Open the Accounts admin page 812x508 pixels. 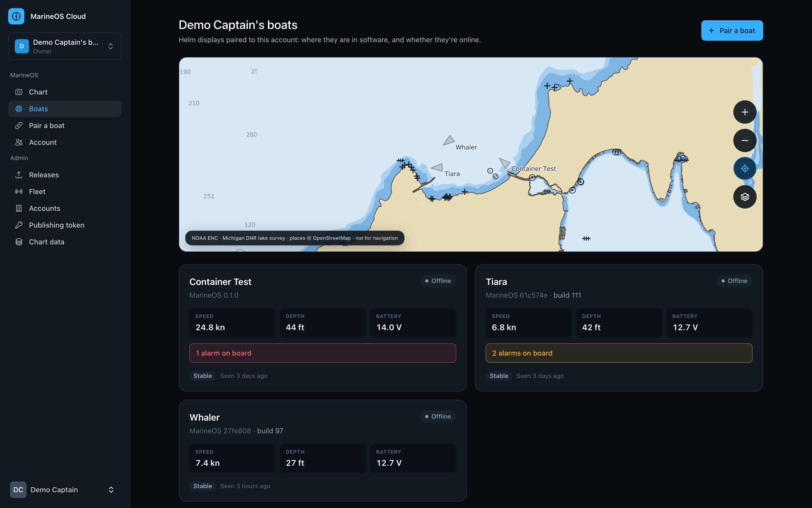pyautogui.click(x=65, y=208)
